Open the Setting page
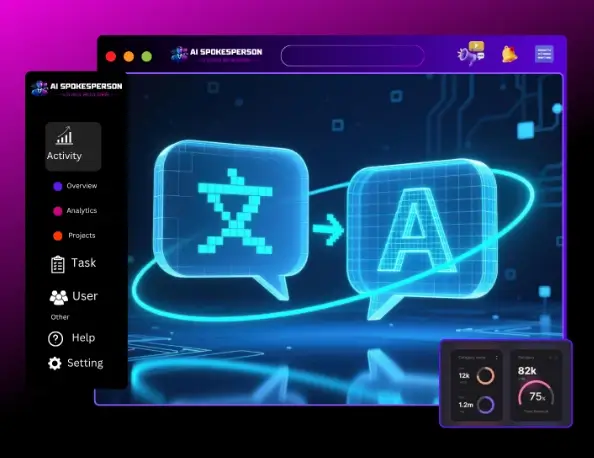The height and width of the screenshot is (458, 594). tap(85, 363)
